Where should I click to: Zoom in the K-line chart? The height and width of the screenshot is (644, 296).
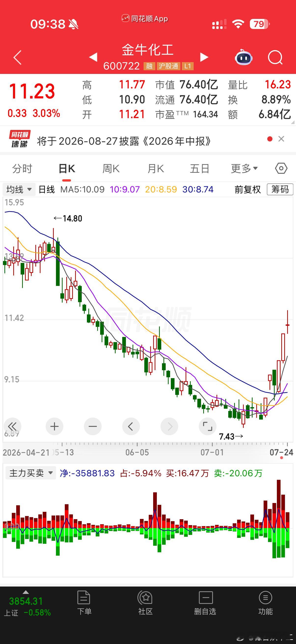click(x=54, y=426)
